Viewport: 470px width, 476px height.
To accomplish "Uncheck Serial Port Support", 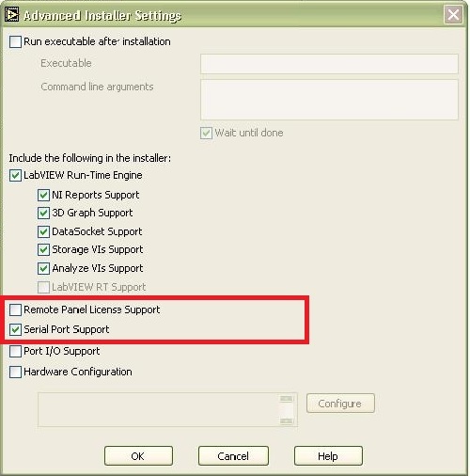I will tap(15, 329).
